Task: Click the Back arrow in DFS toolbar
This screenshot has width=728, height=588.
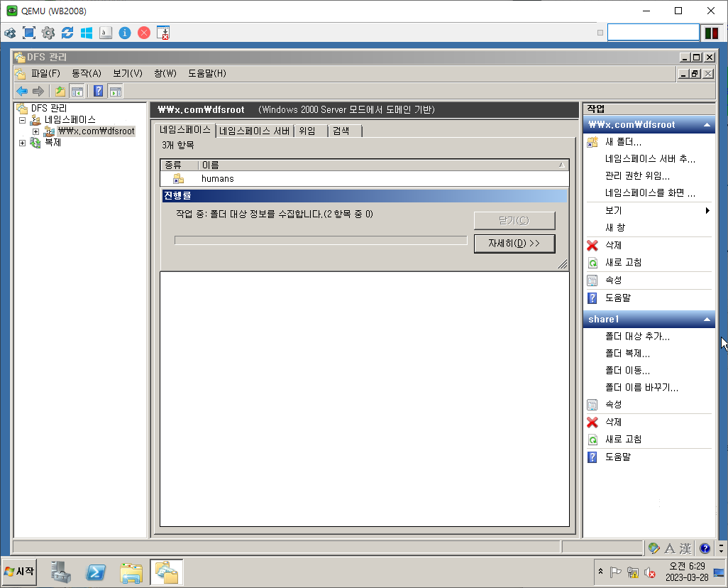Action: point(22,91)
